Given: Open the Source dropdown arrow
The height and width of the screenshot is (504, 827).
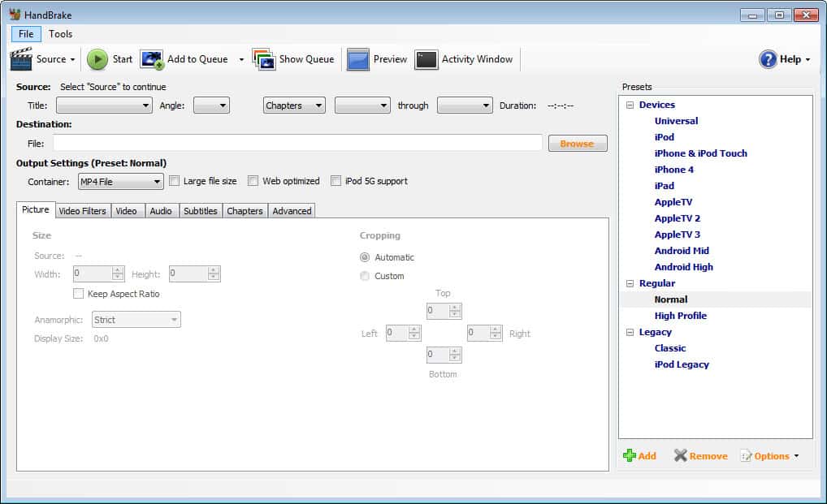Looking at the screenshot, I should click(73, 59).
